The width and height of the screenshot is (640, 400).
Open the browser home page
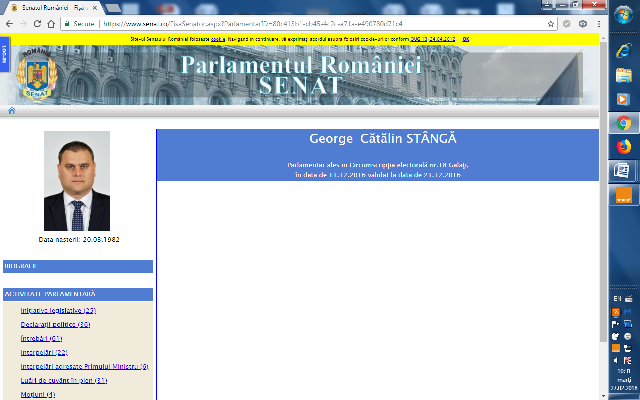tap(51, 24)
